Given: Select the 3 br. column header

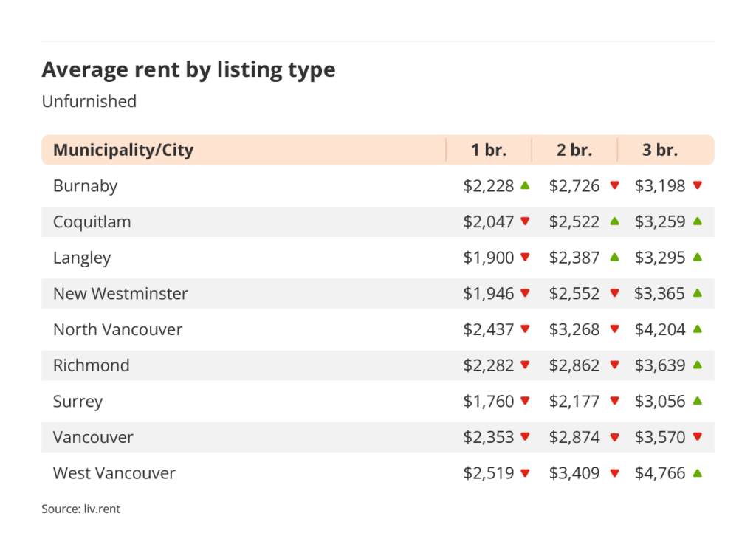Looking at the screenshot, I should (x=660, y=150).
